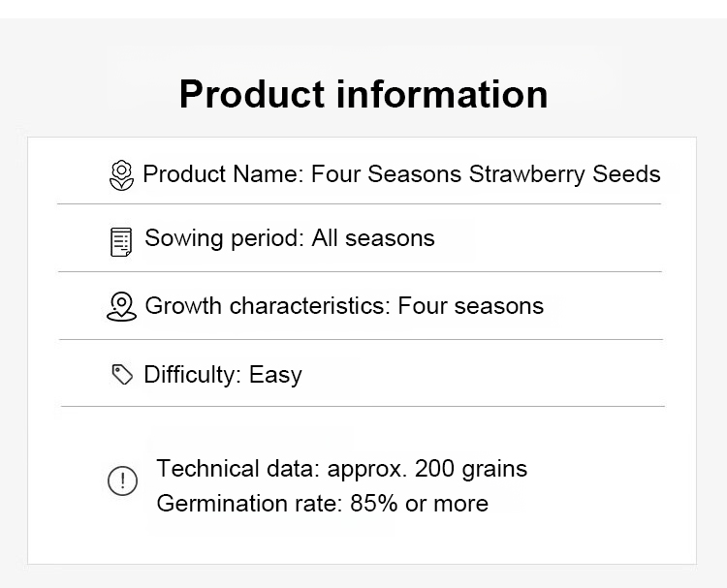
Task: Click the "All seasons" value text
Action: coord(373,238)
